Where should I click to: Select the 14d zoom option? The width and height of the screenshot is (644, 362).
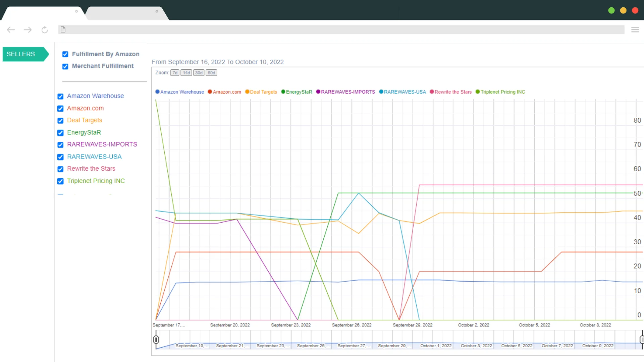pyautogui.click(x=186, y=72)
